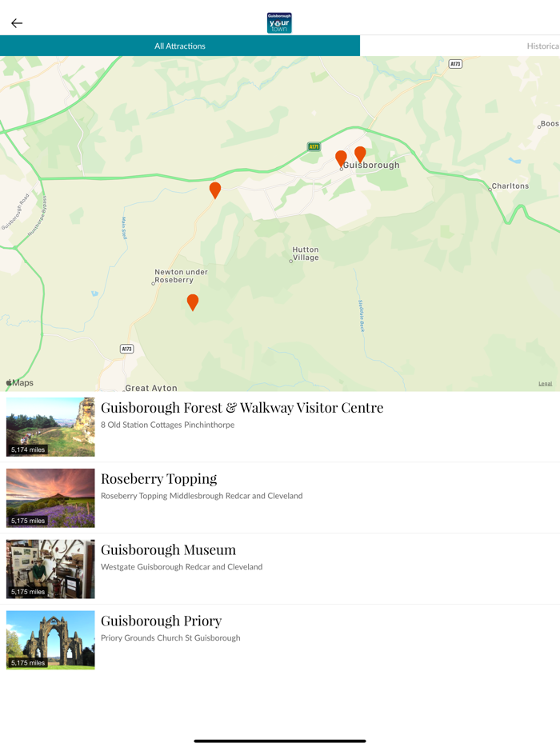Open Guisborough Forest & Walkway Visitor Centre
Image resolution: width=560 pixels, height=747 pixels.
coord(280,427)
